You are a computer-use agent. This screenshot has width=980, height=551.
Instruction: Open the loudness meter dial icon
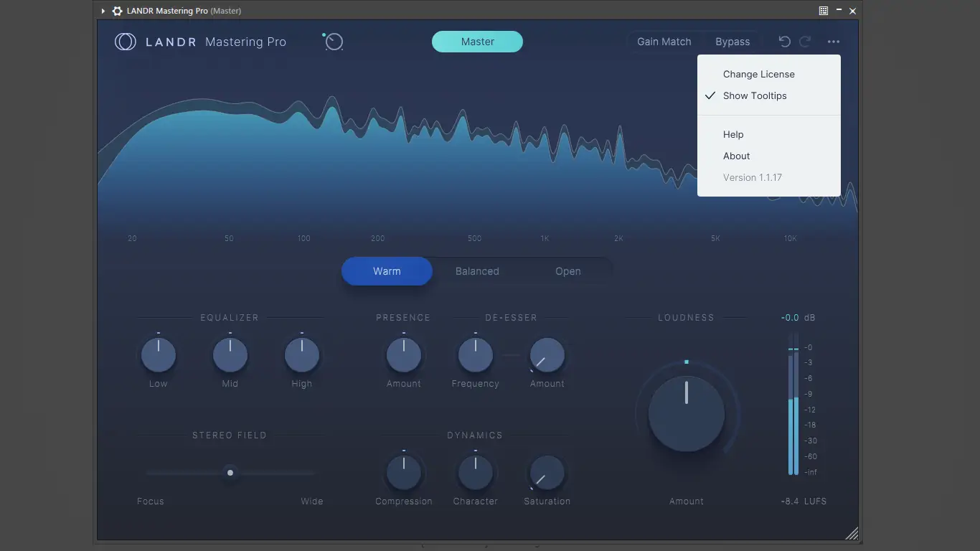click(334, 42)
